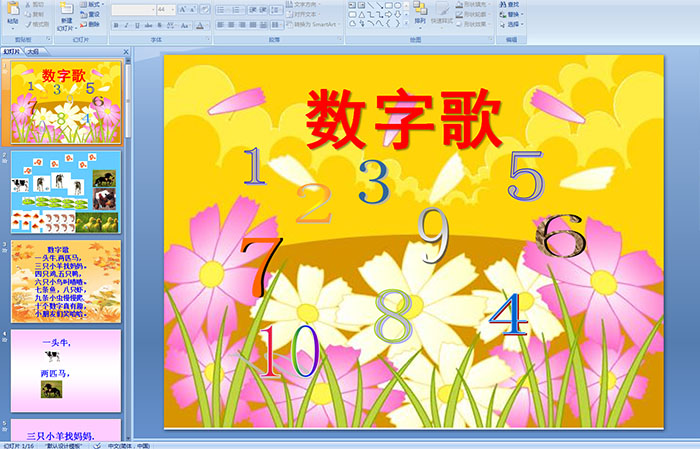Click the Shape Fill paint bucket
This screenshot has height=449, width=700.
click(x=460, y=5)
